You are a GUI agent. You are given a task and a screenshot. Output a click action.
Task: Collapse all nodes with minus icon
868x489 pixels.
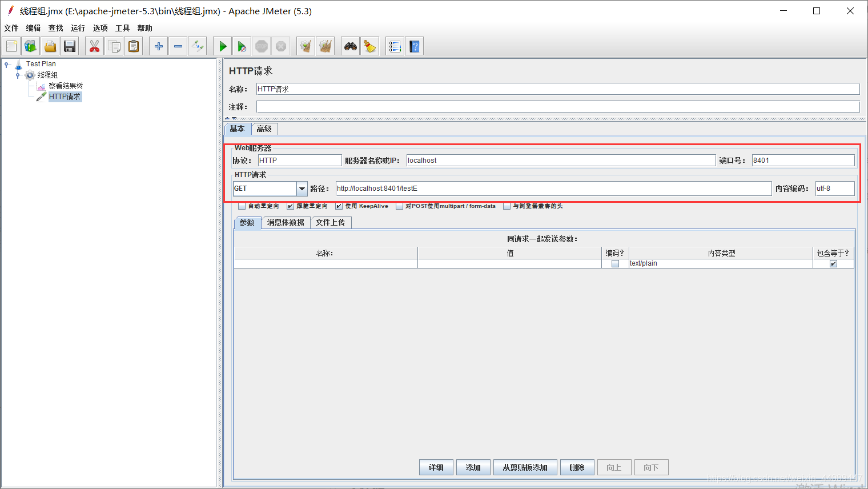click(178, 46)
